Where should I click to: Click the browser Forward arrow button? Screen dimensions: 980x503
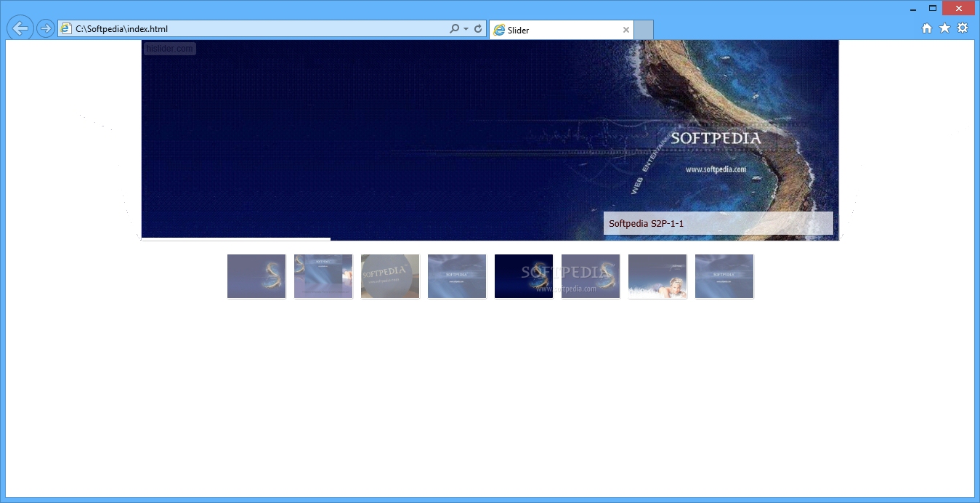[x=45, y=28]
